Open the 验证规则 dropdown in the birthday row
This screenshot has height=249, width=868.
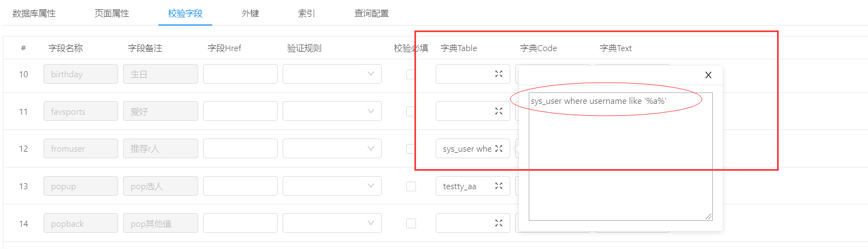coord(332,74)
